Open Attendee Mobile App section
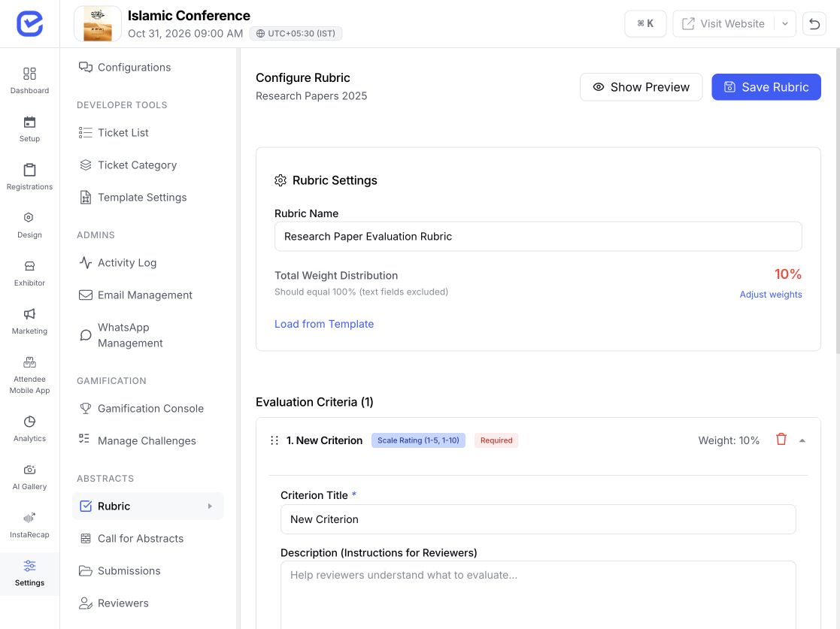Screen dimensions: 840x629 coord(29,375)
